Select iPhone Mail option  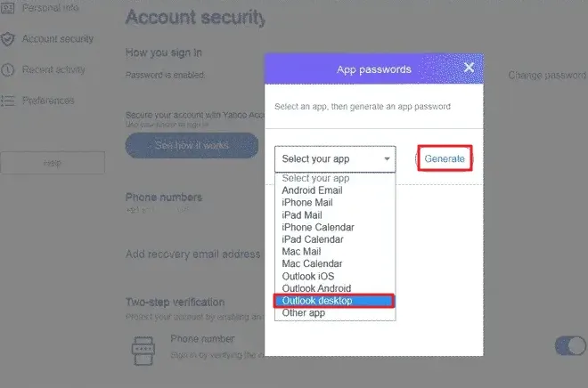pyautogui.click(x=307, y=203)
